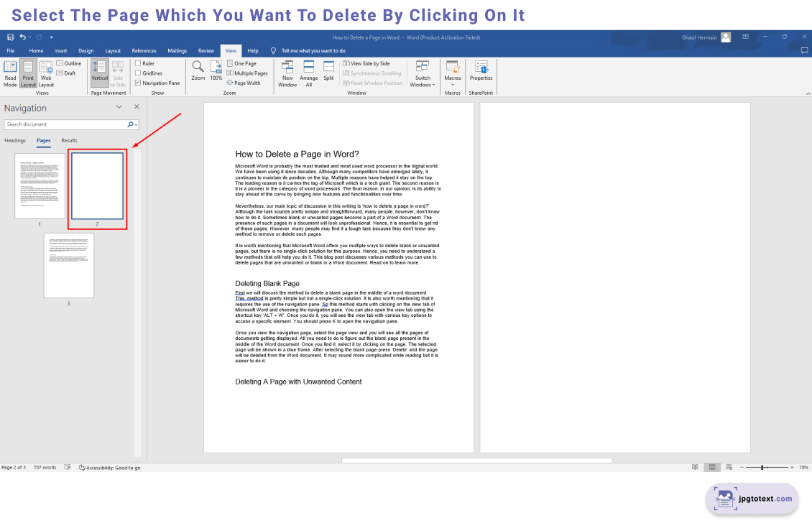Select the Help tab
812x521 pixels.
[253, 51]
